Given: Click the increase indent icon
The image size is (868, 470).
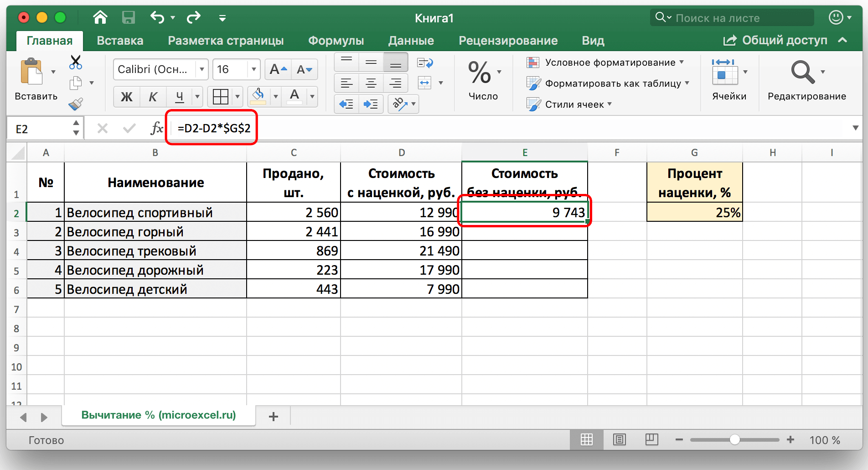Looking at the screenshot, I should pyautogui.click(x=371, y=104).
